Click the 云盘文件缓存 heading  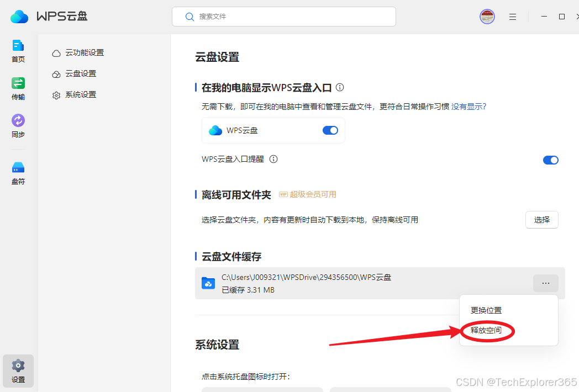[231, 257]
